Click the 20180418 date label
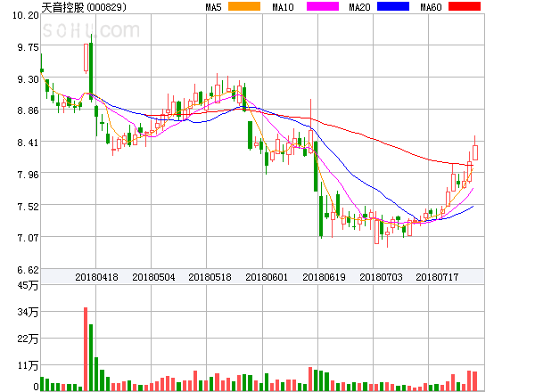The image size is (535, 392). pyautogui.click(x=96, y=277)
